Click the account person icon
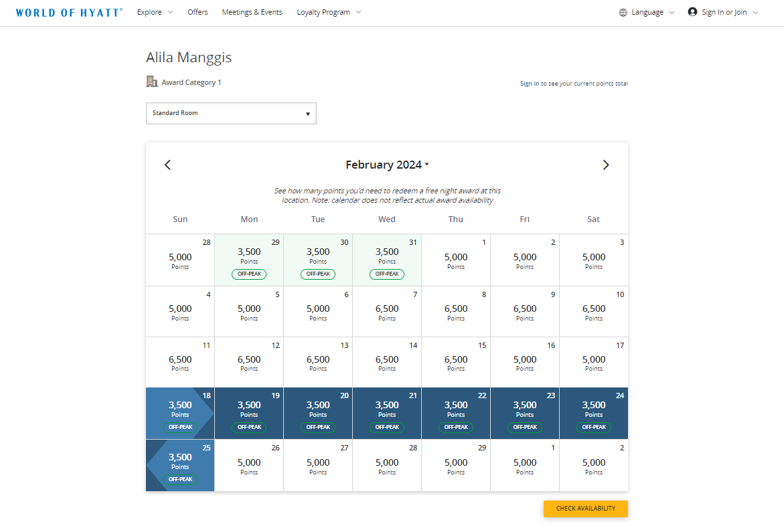 pyautogui.click(x=691, y=11)
